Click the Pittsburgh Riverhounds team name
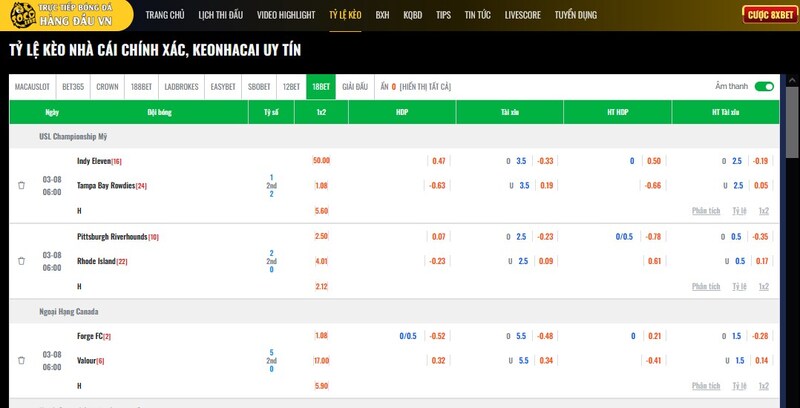This screenshot has width=800, height=408. coord(112,237)
